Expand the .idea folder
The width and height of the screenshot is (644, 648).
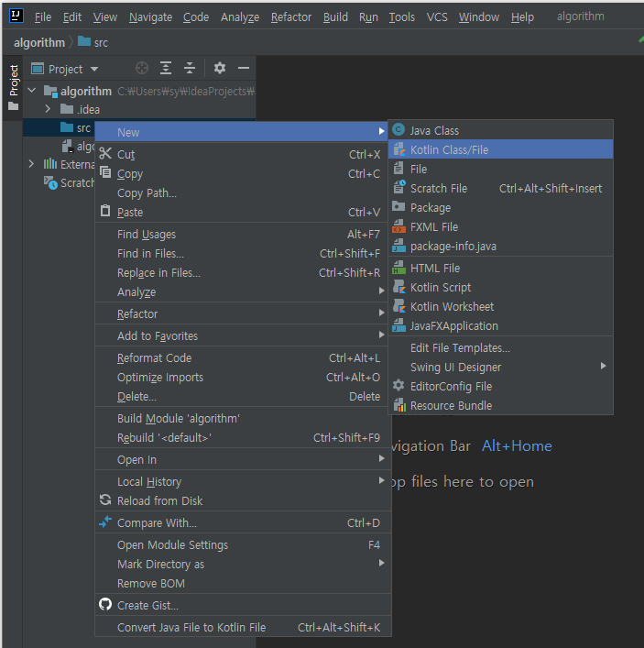click(48, 109)
